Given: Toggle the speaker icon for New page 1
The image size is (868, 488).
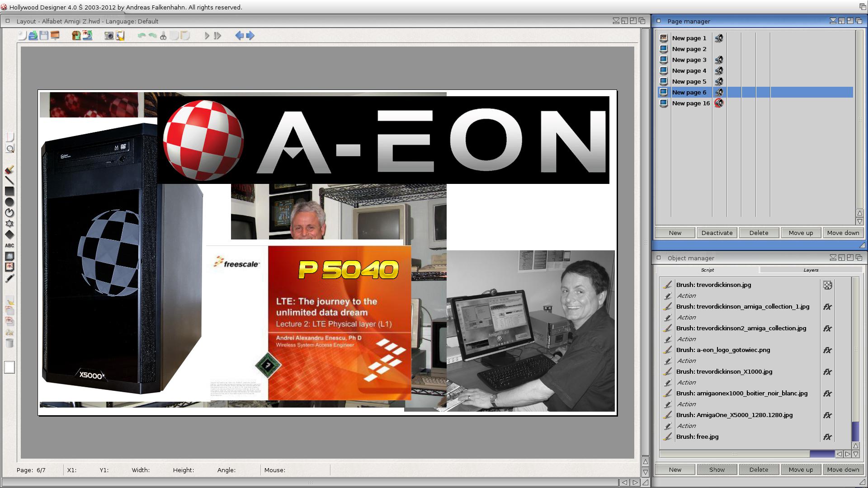Looking at the screenshot, I should [719, 38].
